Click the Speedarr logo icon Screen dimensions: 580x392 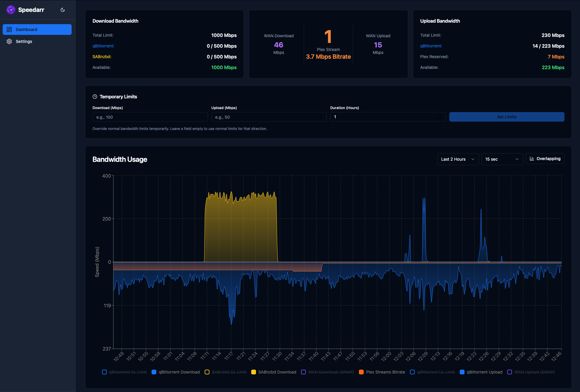tap(11, 10)
